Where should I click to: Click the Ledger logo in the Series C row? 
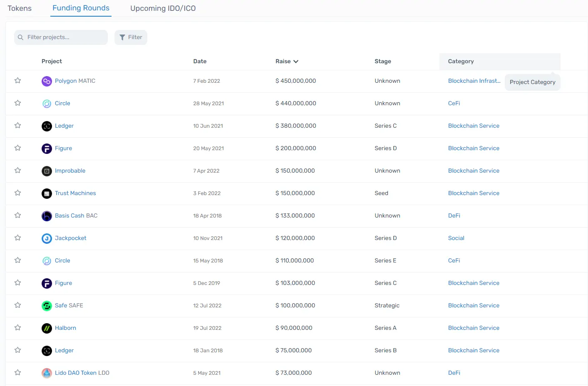tap(47, 126)
